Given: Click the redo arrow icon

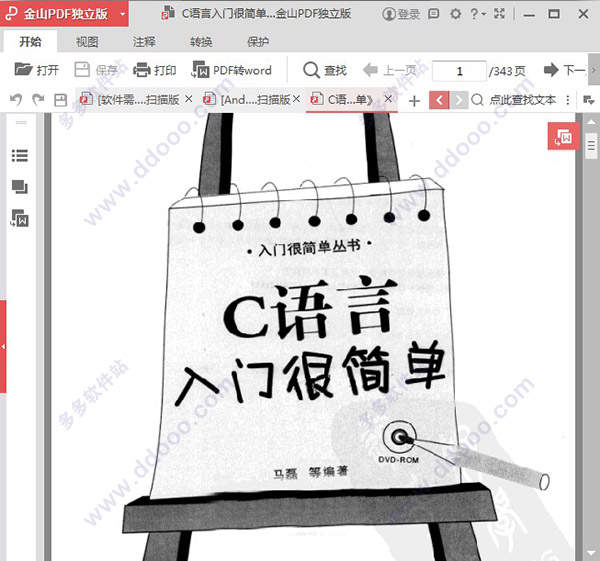Looking at the screenshot, I should 38,100.
